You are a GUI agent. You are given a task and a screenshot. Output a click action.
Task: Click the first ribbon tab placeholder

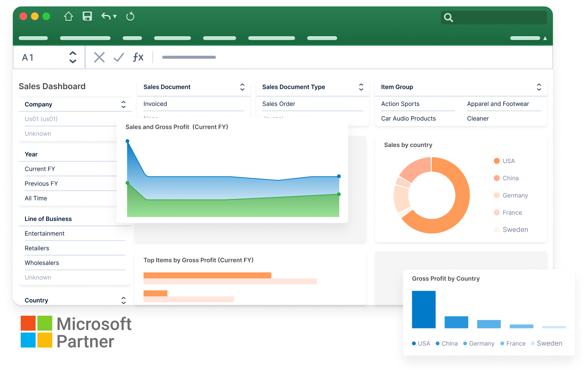[x=33, y=38]
